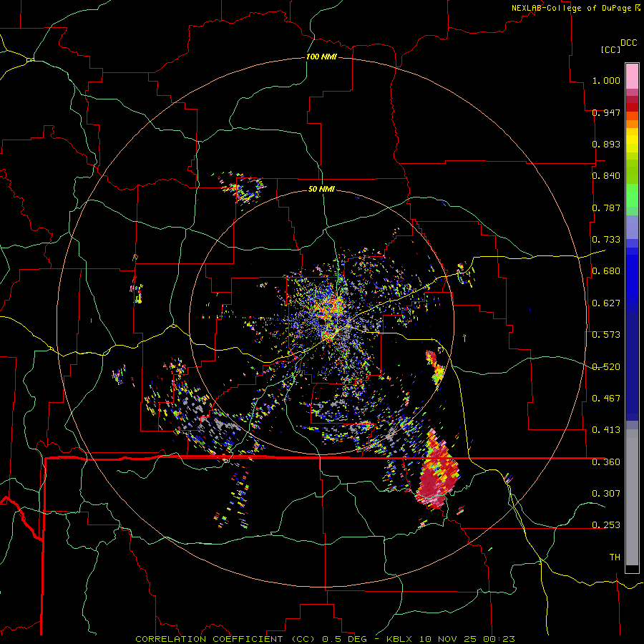Pick the red color bar segment near 0.947
This screenshot has height=644, width=644.
[x=632, y=107]
